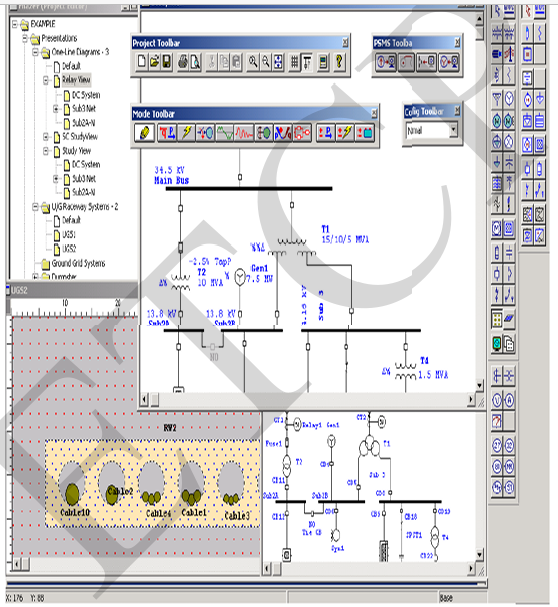Toggle grid display in Project Toolbar
The image size is (558, 607).
(295, 62)
